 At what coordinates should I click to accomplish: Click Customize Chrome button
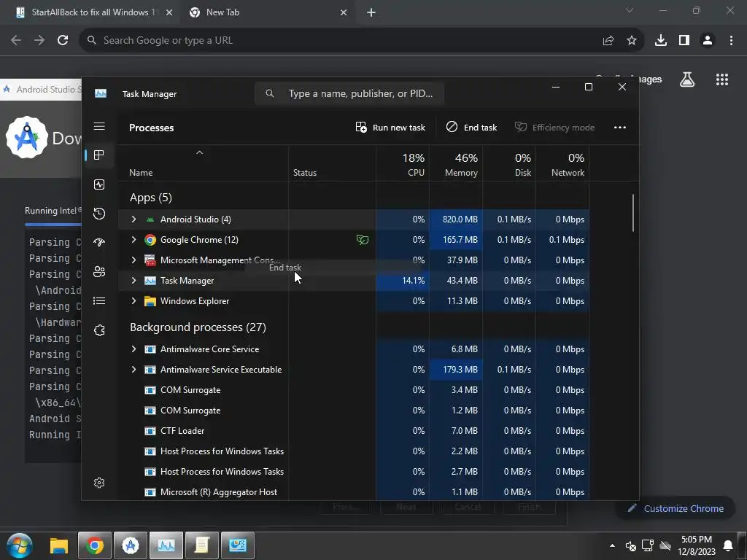[676, 508]
